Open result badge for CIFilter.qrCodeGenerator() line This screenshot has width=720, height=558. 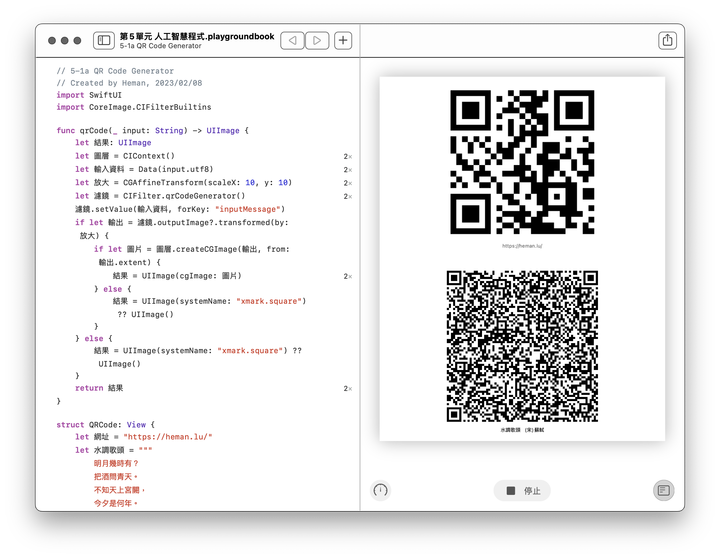click(347, 197)
